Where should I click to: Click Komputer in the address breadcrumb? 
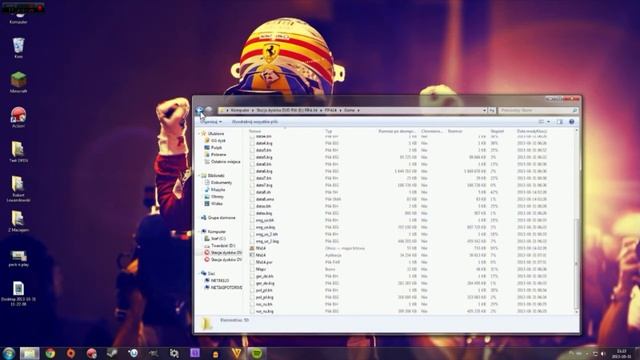(x=240, y=110)
